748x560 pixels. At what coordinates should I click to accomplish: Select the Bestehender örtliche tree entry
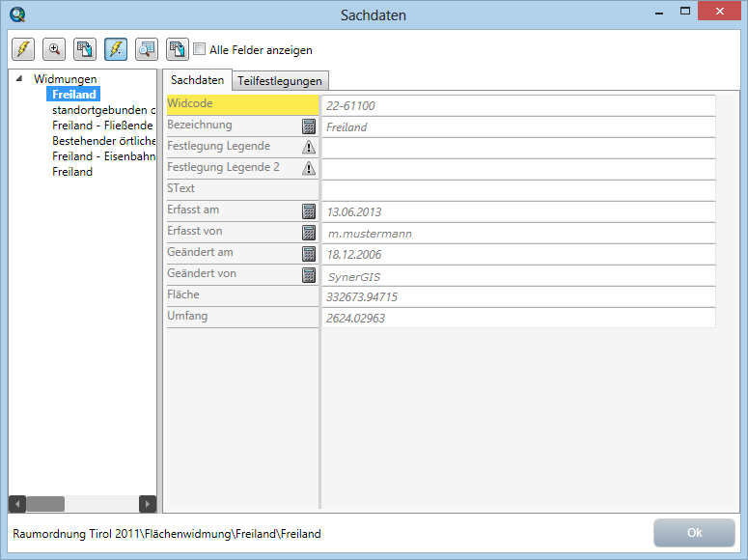pyautogui.click(x=103, y=141)
